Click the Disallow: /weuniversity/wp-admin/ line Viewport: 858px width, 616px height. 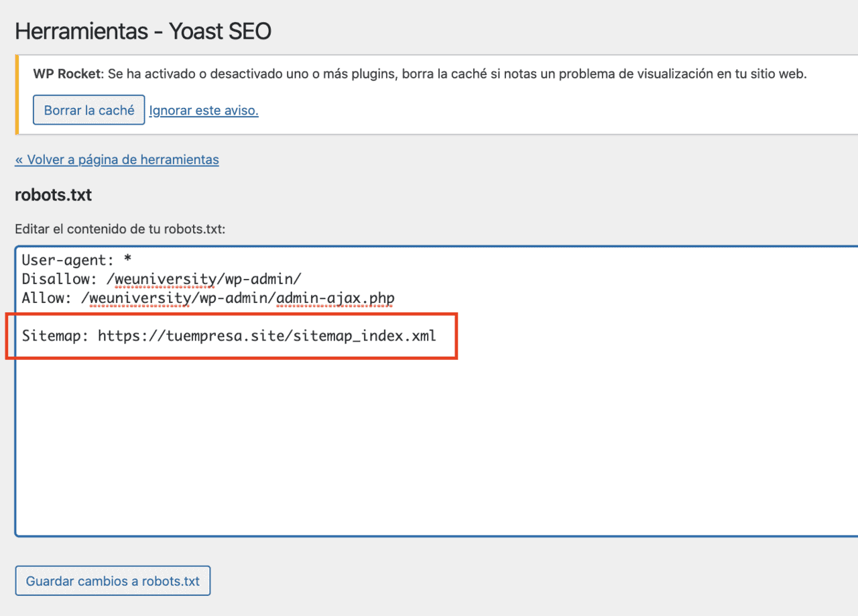pos(162,279)
